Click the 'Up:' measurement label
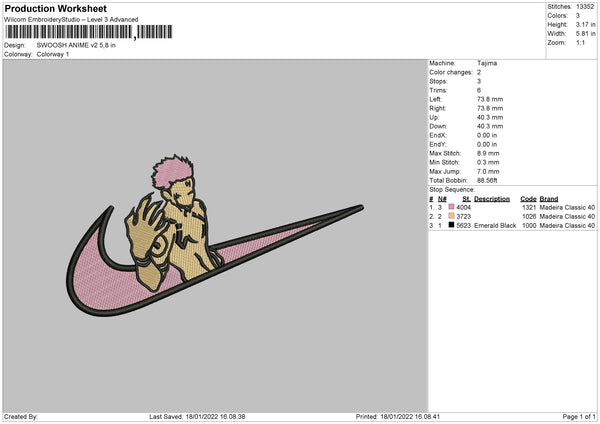 click(434, 117)
